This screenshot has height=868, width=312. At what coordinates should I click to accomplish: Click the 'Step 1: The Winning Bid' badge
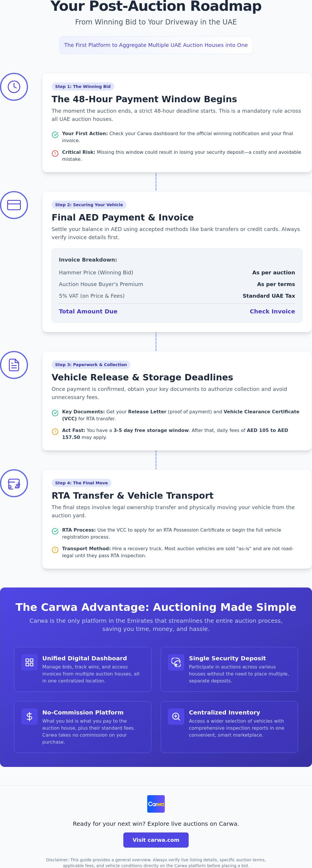click(83, 87)
